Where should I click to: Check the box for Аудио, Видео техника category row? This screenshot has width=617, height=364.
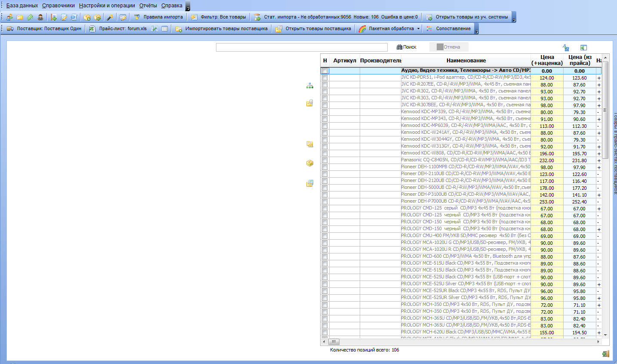325,71
